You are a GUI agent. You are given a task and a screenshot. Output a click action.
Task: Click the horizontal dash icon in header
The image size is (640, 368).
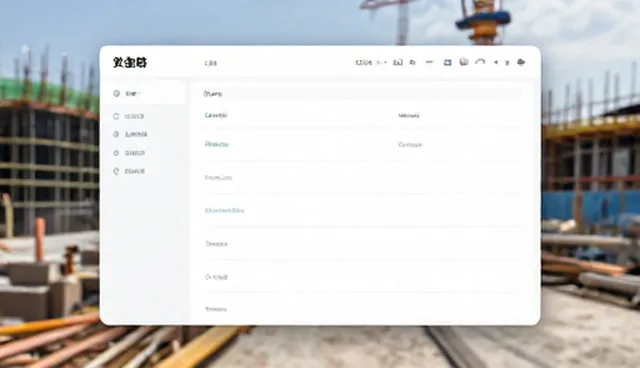pos(429,62)
